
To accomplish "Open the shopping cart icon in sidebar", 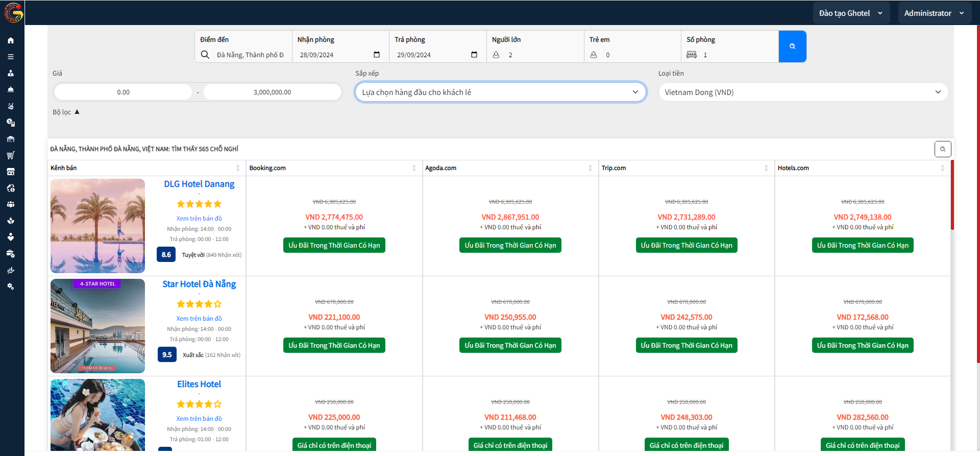I will click(11, 155).
